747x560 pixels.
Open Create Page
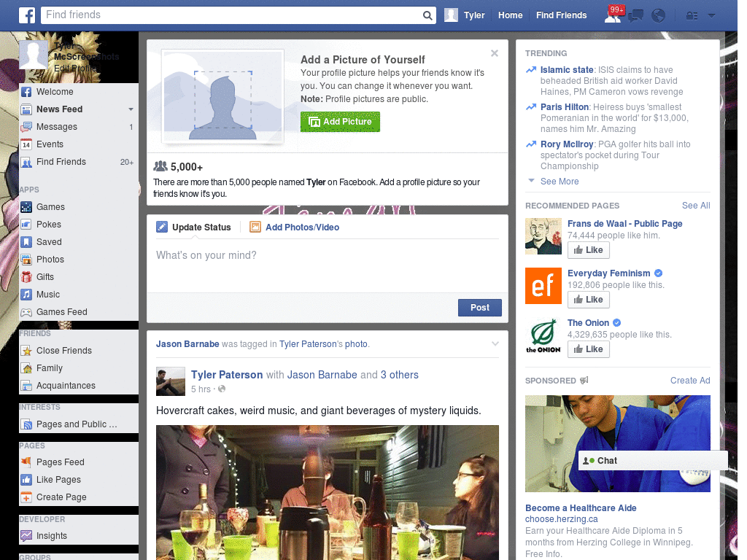point(79,497)
